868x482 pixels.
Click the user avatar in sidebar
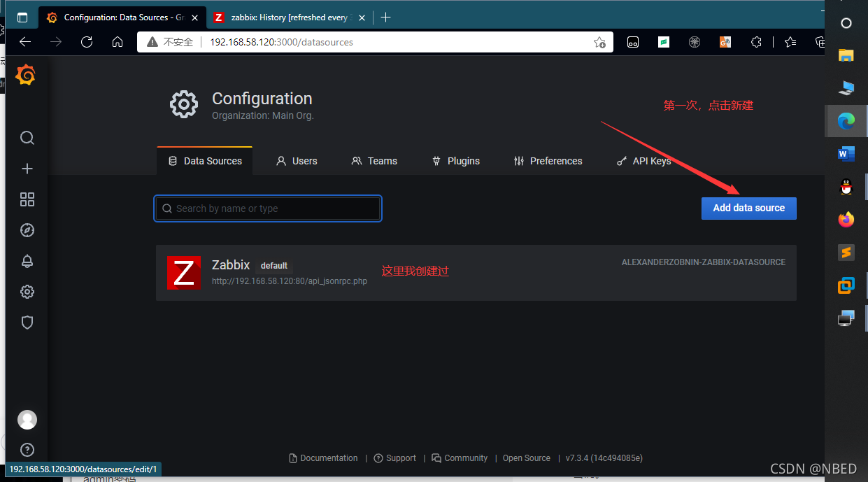27,420
